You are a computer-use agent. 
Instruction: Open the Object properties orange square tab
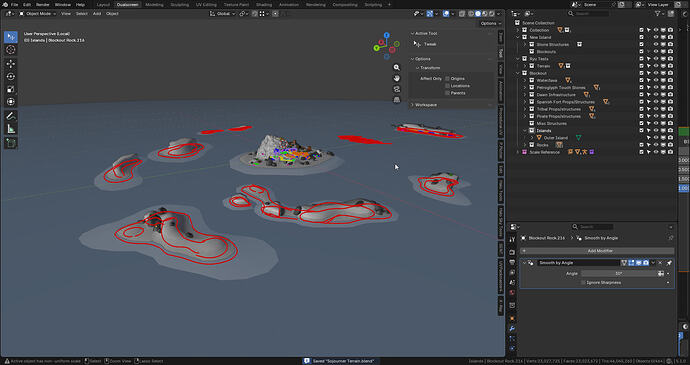pyautogui.click(x=512, y=318)
